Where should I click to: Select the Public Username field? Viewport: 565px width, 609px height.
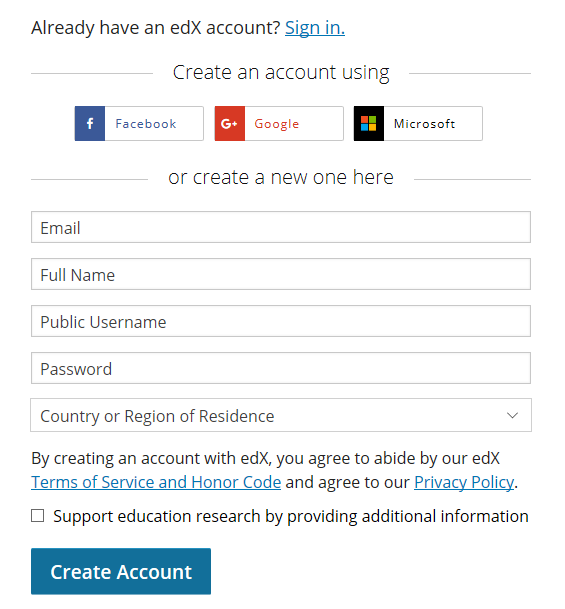(281, 321)
